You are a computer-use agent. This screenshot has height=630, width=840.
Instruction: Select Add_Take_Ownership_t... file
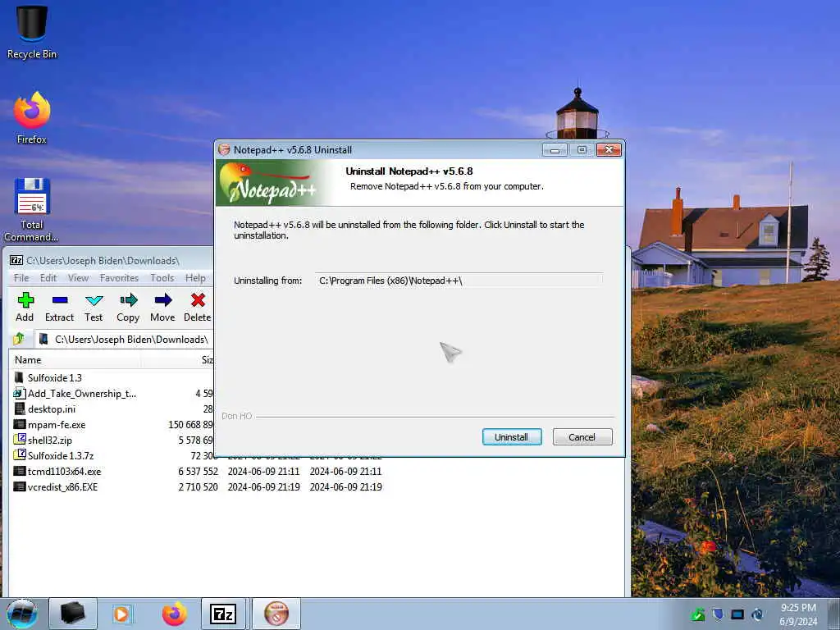[x=81, y=394]
